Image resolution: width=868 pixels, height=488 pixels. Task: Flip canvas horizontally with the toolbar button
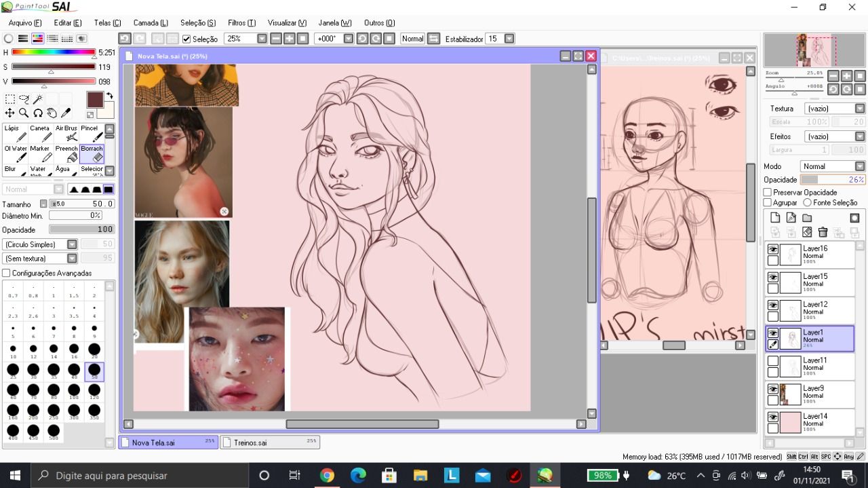434,39
